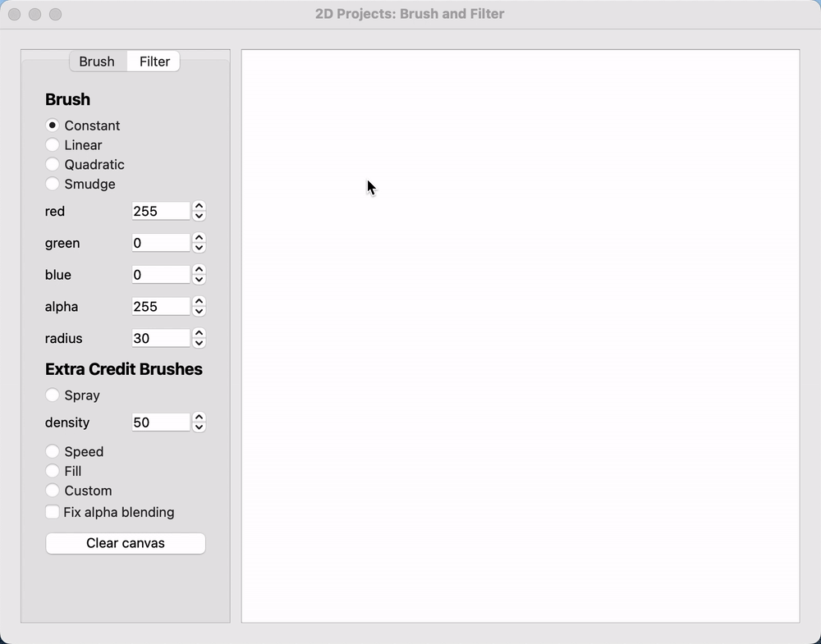Click the 'Extra Credit Brushes' heading text
The width and height of the screenshot is (821, 644).
124,369
